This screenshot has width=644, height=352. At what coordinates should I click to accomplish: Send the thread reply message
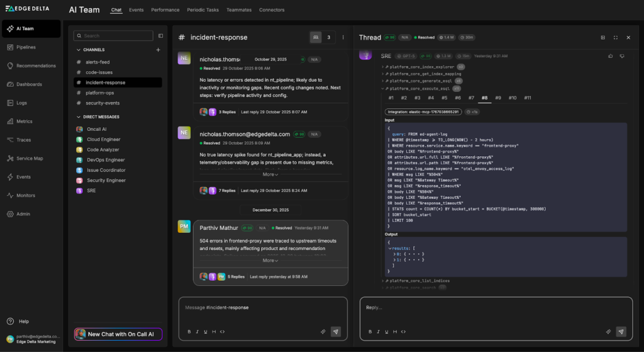pyautogui.click(x=621, y=331)
